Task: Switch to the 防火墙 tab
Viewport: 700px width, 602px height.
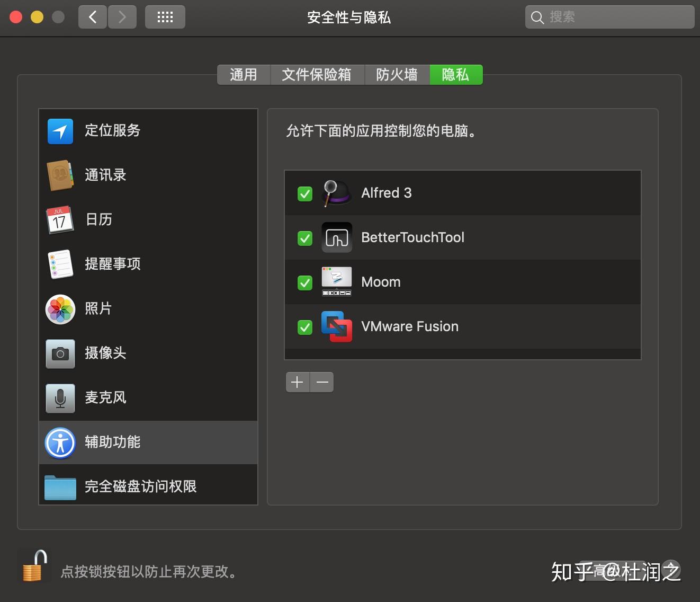Action: (397, 75)
